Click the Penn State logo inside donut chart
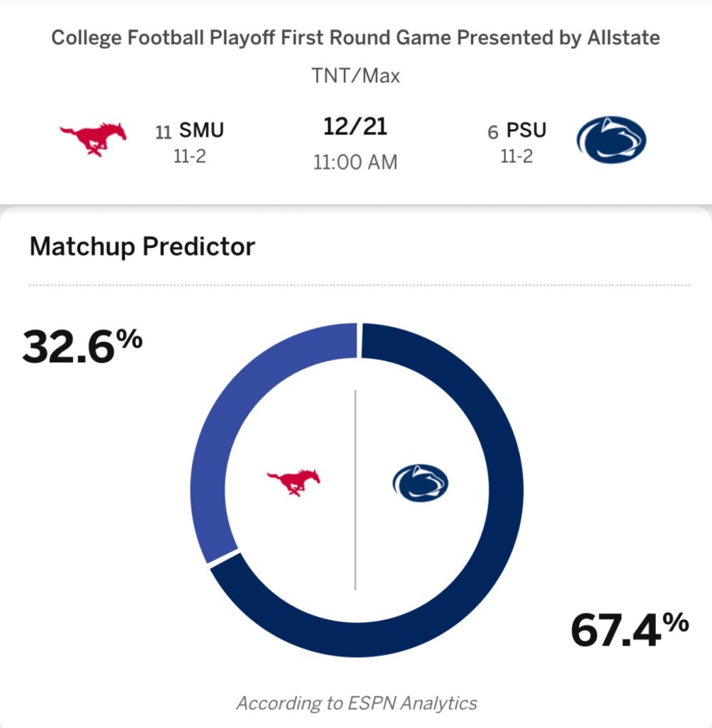Image resolution: width=712 pixels, height=728 pixels. 420,484
